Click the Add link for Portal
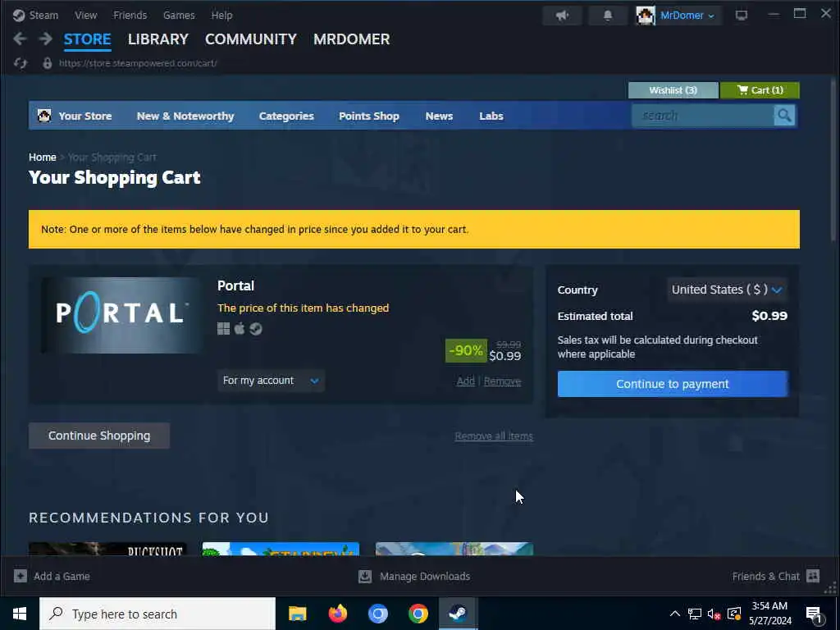The width and height of the screenshot is (840, 630). point(466,381)
